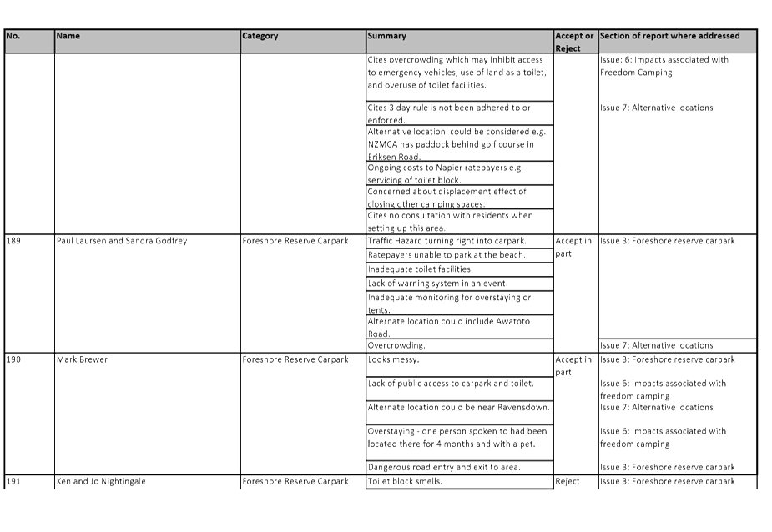The width and height of the screenshot is (772, 532).
Task: Click 'Issue 3: Foreshore reserve carpark' in row 191
Action: point(667,482)
